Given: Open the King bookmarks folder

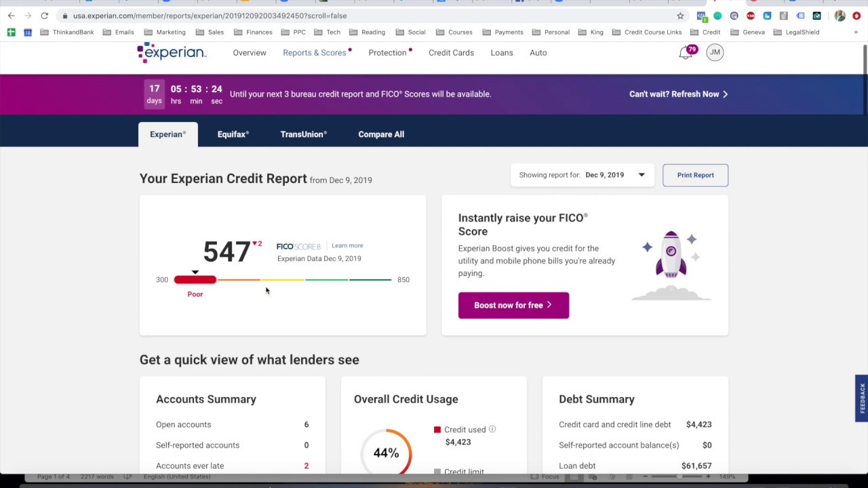Looking at the screenshot, I should pyautogui.click(x=591, y=32).
